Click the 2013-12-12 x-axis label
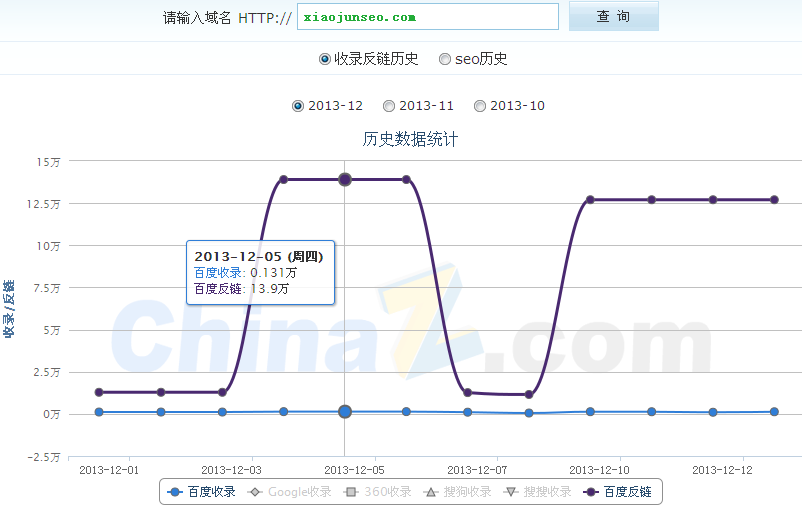This screenshot has width=802, height=507. point(722,470)
